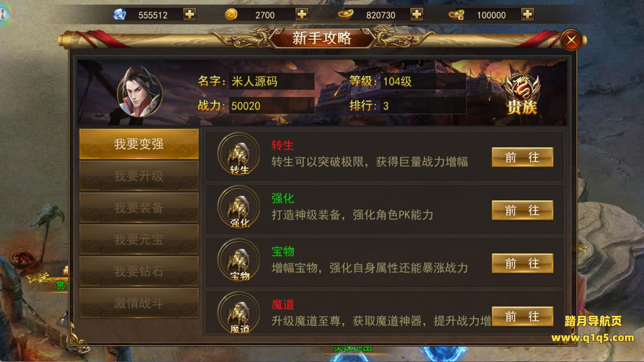Click the 魔道 helmet icon

(239, 313)
